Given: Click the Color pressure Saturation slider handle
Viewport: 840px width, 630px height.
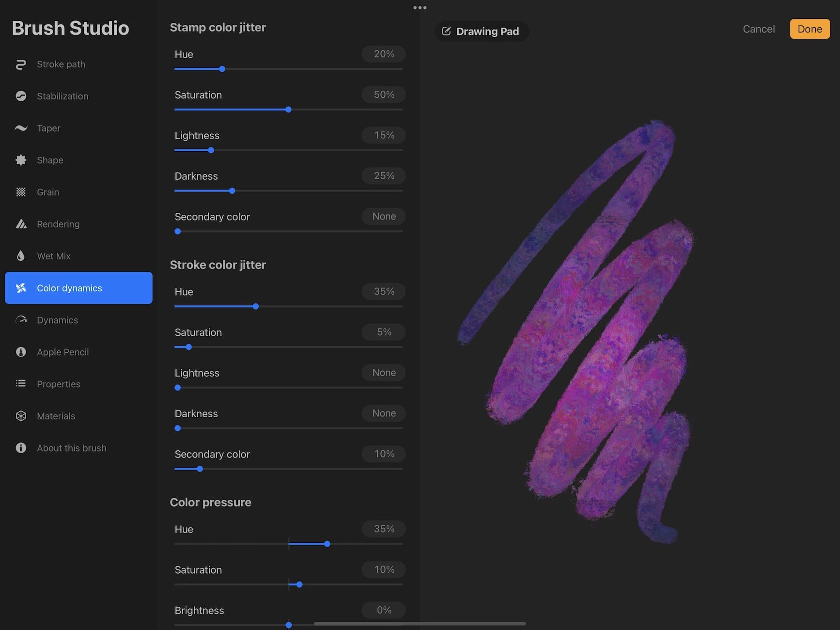Looking at the screenshot, I should [x=299, y=584].
